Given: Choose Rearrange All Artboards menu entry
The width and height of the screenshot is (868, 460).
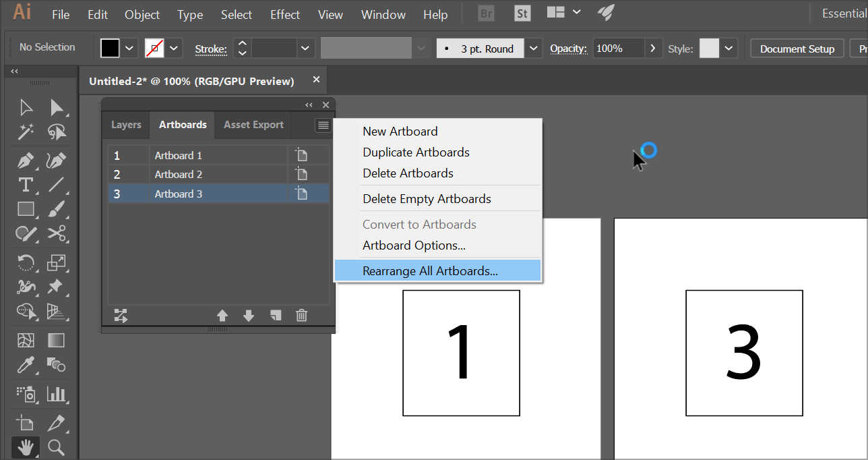Looking at the screenshot, I should (x=437, y=271).
